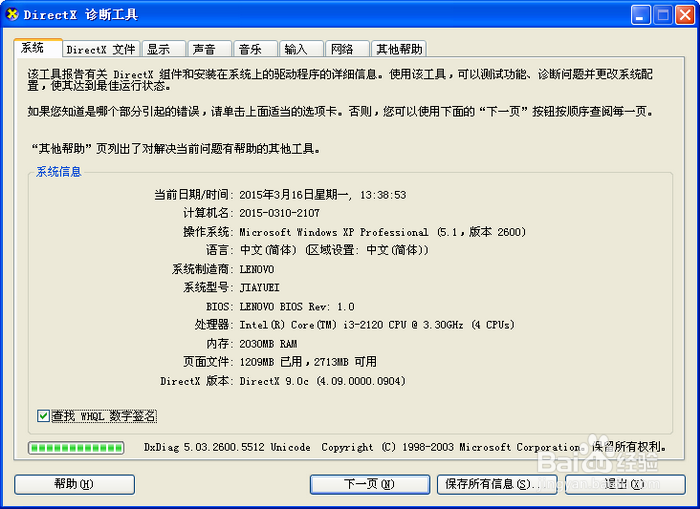Click the DirectX title bar icon
Screen dimensions: 700x509
click(12, 14)
